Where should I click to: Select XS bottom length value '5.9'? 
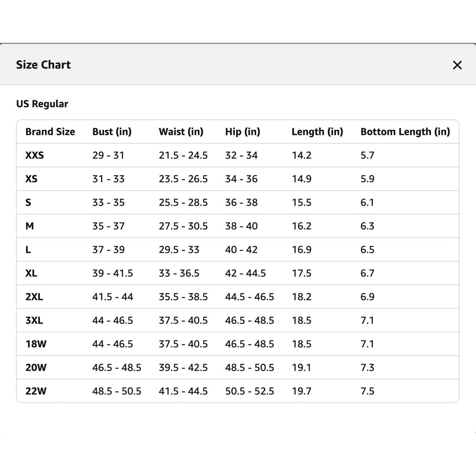(x=367, y=179)
